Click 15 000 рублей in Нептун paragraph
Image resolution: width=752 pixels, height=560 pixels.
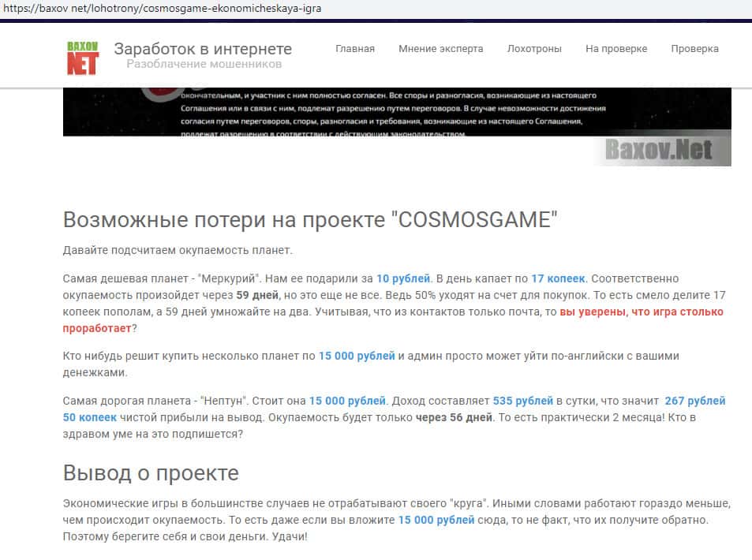click(347, 401)
